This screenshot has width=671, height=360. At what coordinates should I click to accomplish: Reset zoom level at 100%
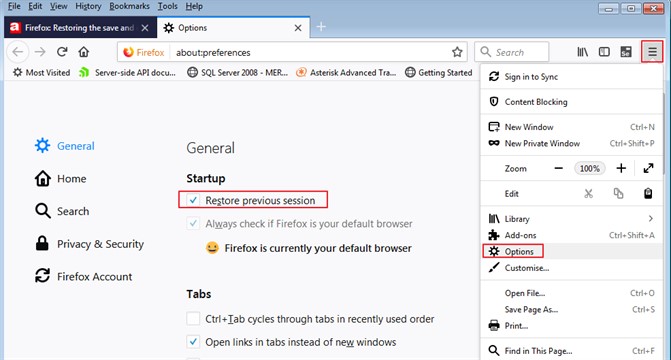click(590, 168)
